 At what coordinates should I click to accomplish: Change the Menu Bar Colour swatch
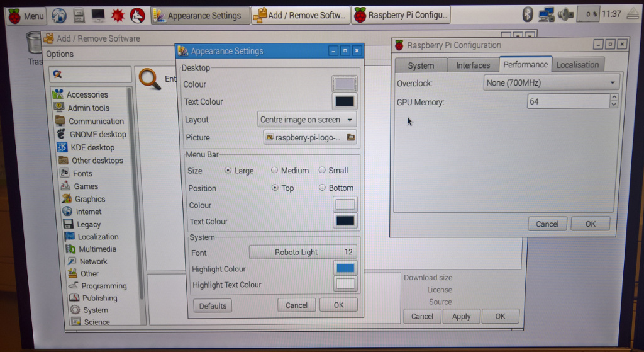345,205
